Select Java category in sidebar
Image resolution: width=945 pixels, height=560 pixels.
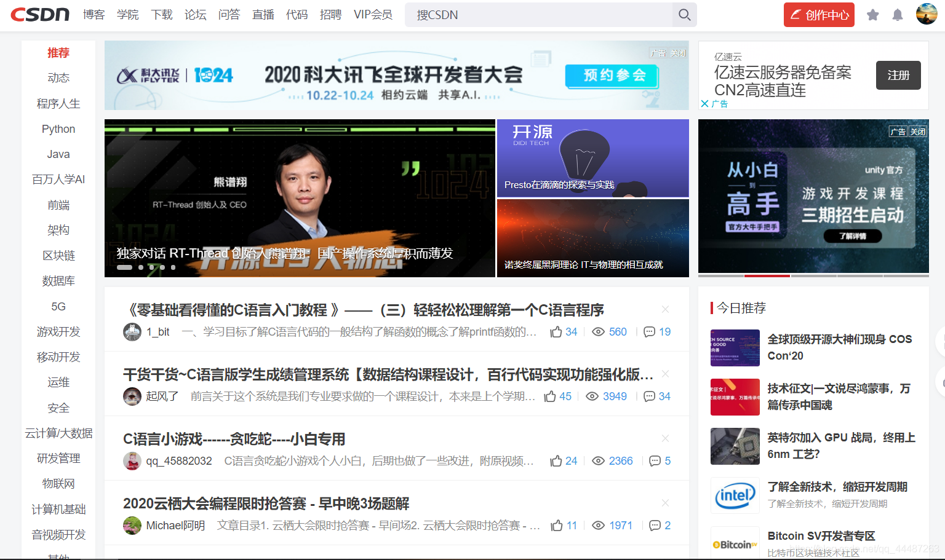58,154
